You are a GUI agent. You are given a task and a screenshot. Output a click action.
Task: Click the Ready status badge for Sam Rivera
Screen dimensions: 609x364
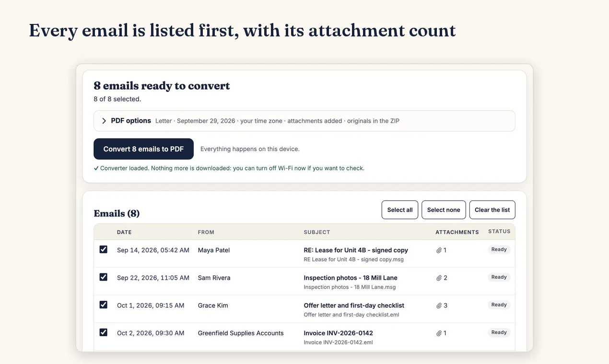[499, 277]
